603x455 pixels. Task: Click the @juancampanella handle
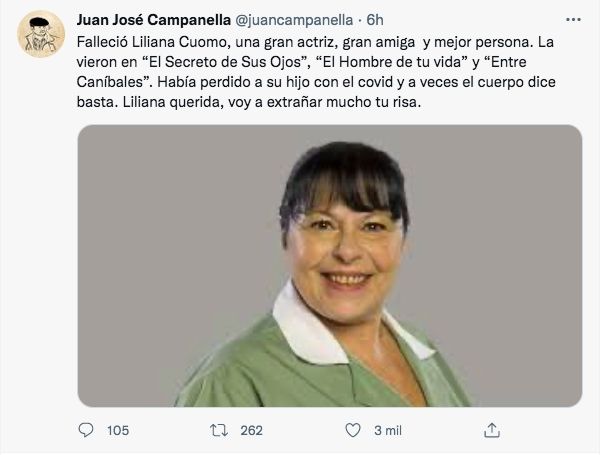294,20
